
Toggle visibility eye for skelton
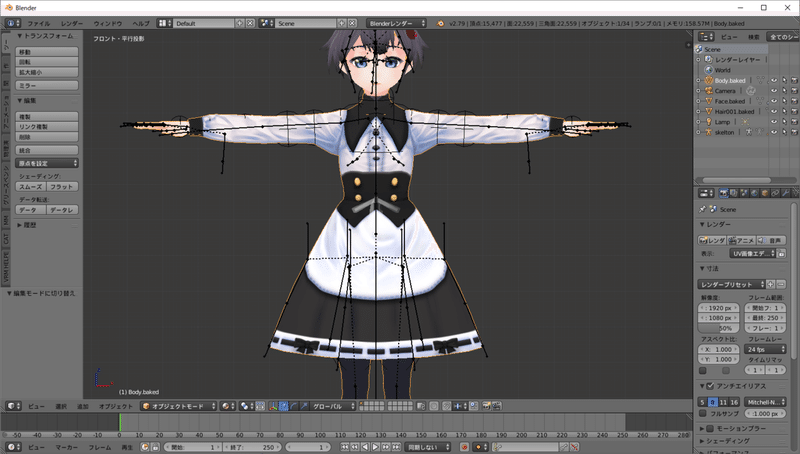pos(774,132)
